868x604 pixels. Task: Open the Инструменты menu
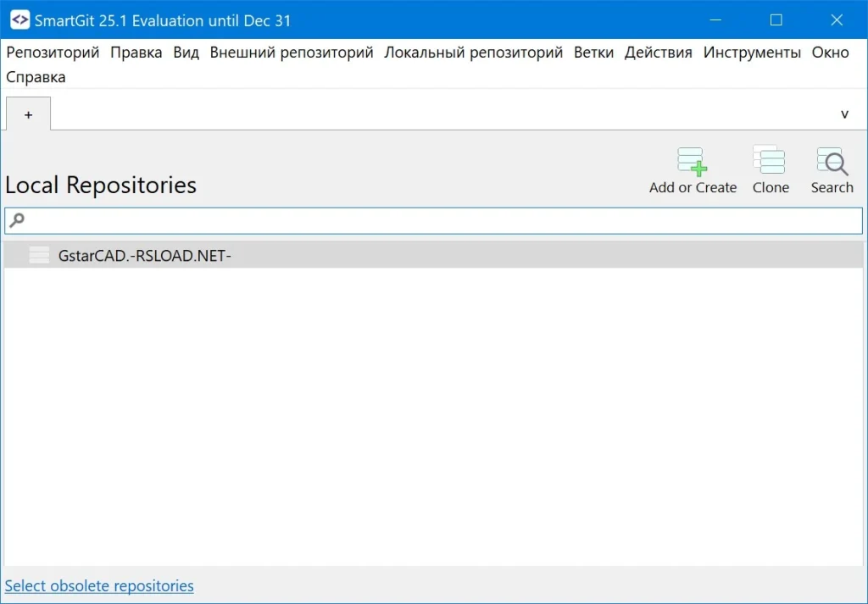(752, 53)
